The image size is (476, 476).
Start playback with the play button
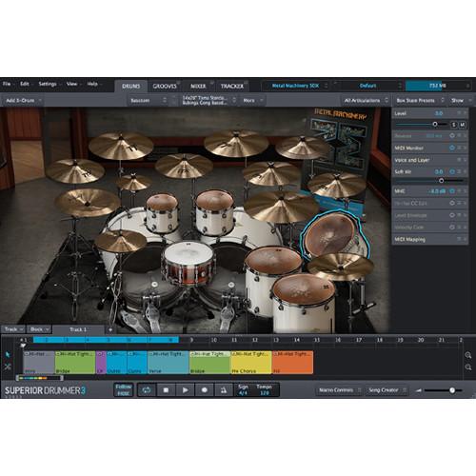coord(186,390)
